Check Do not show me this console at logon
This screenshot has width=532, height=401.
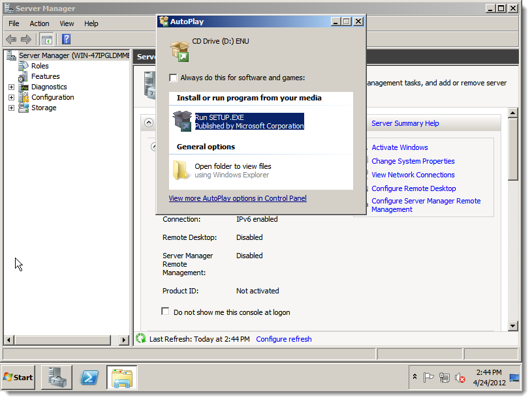[x=165, y=311]
